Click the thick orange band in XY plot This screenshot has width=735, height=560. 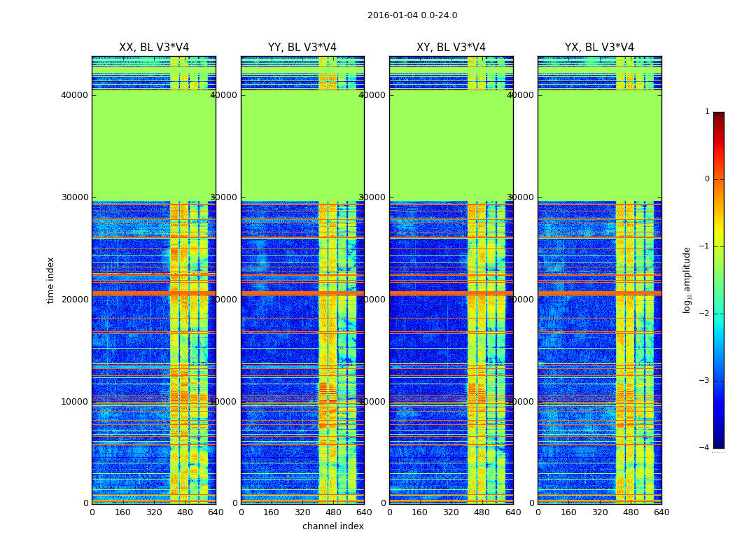[451, 293]
